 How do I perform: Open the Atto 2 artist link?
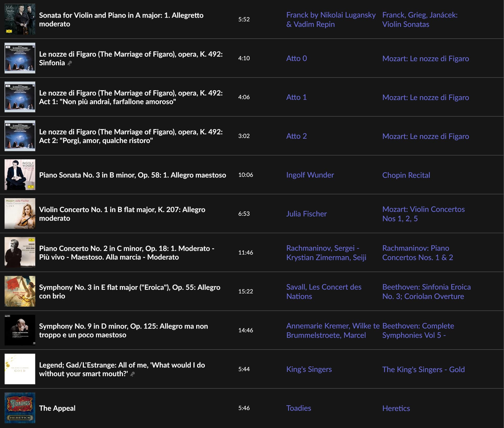[296, 136]
